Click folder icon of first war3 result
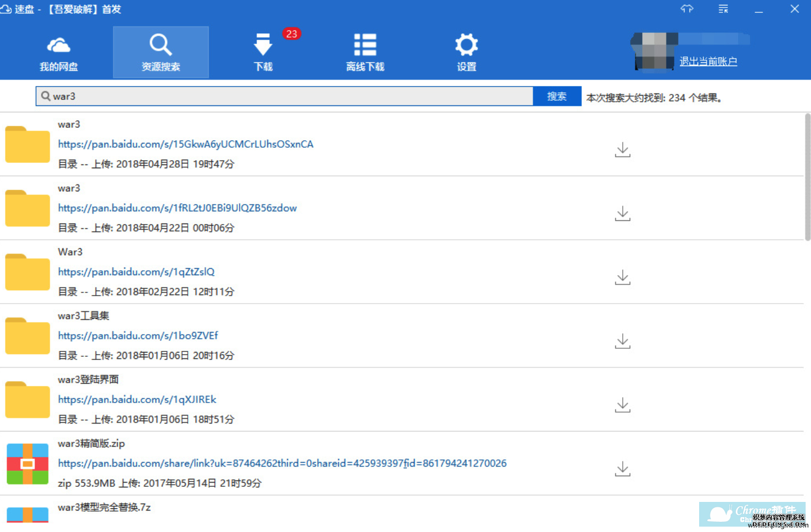 [27, 144]
